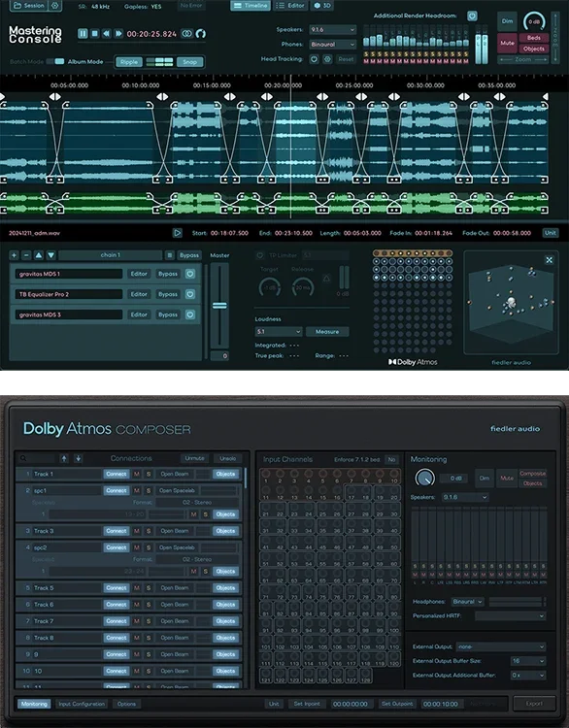Open the Personalized HRTF dropdown
The image size is (569, 728).
coord(510,616)
